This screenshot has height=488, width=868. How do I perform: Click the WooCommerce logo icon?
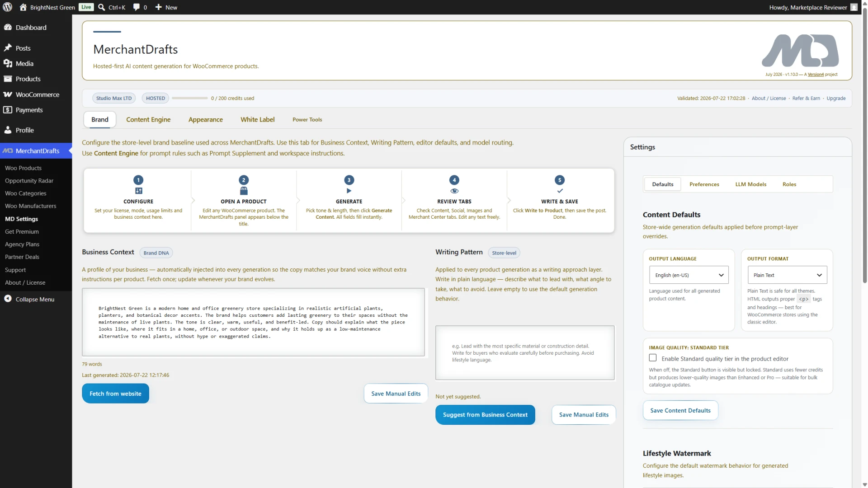click(x=8, y=94)
